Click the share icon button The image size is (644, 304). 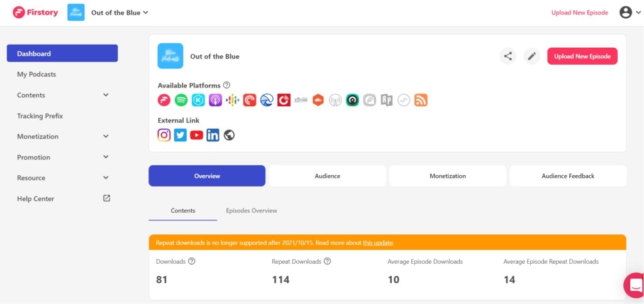click(508, 56)
